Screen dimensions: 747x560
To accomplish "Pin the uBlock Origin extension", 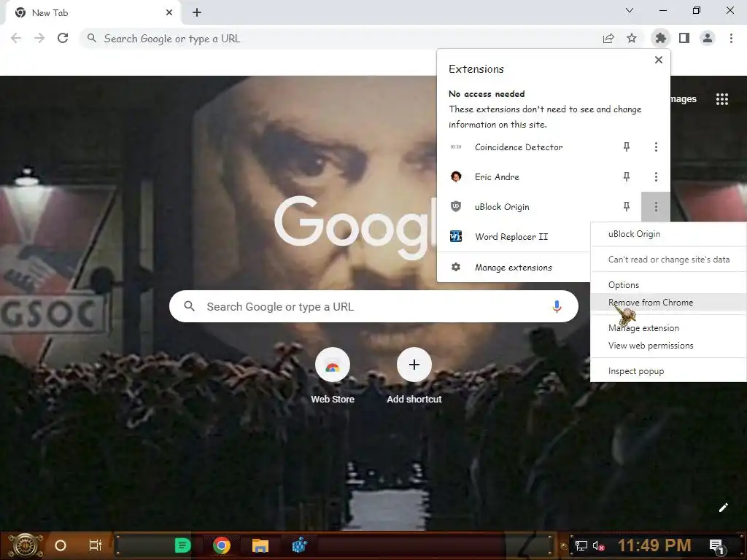I will coord(627,206).
